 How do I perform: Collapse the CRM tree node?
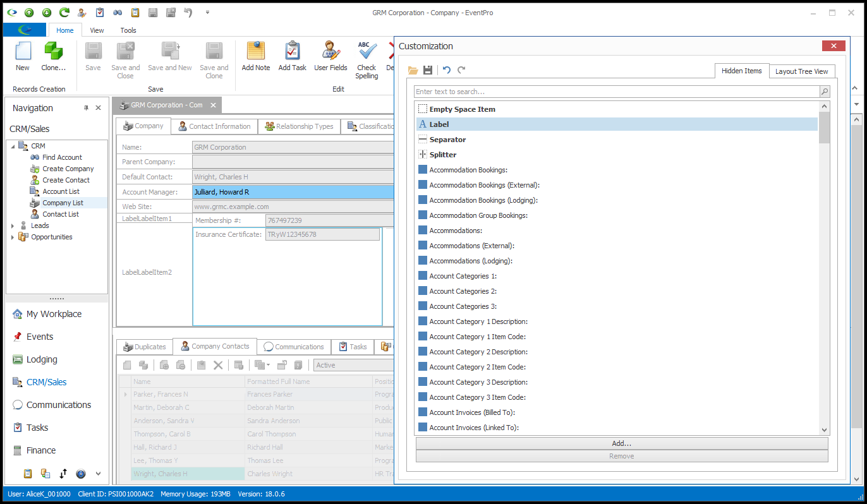[x=13, y=147]
